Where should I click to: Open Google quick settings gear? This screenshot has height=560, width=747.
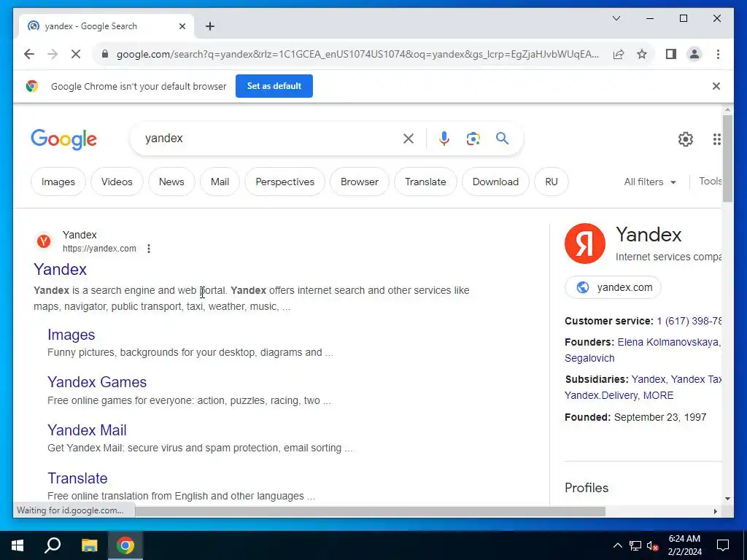685,139
